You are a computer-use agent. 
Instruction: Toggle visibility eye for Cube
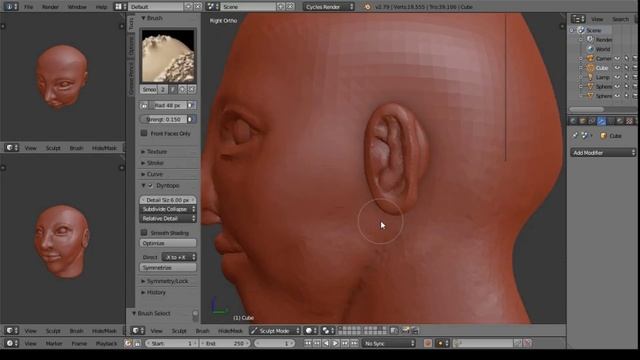[617, 68]
